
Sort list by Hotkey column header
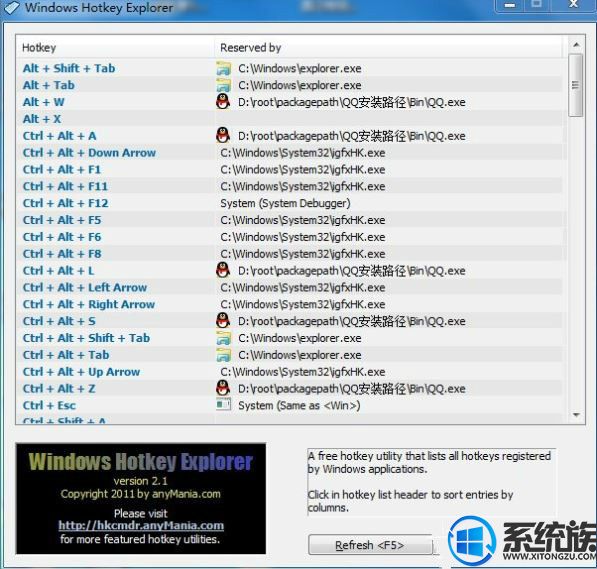point(115,48)
